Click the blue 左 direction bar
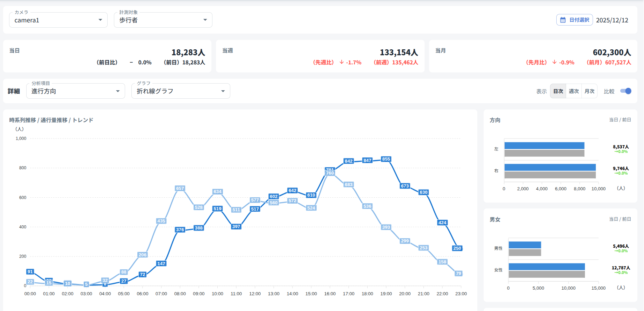The width and height of the screenshot is (644, 311). click(x=544, y=146)
